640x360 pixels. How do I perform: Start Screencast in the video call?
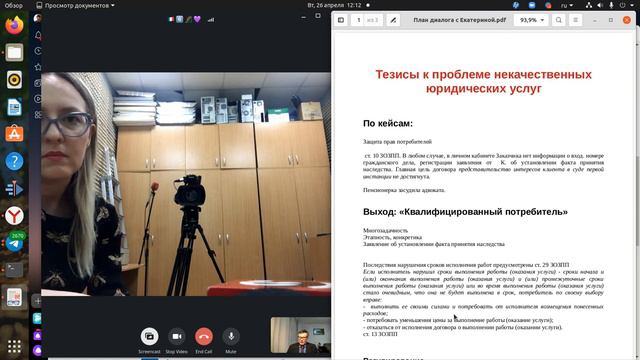149,337
